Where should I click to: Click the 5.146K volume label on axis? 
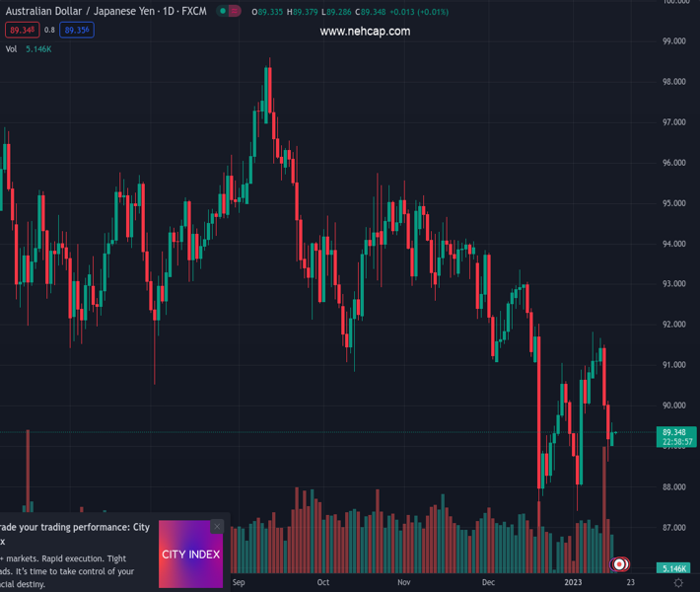(x=674, y=569)
